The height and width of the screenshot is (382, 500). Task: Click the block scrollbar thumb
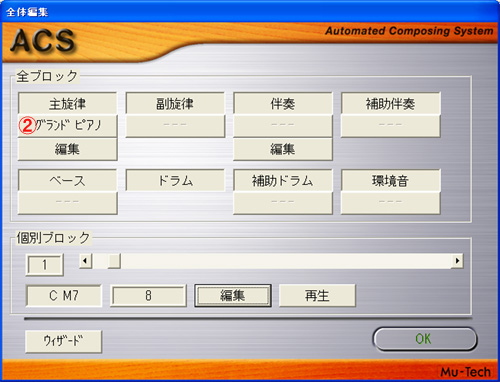(x=114, y=261)
